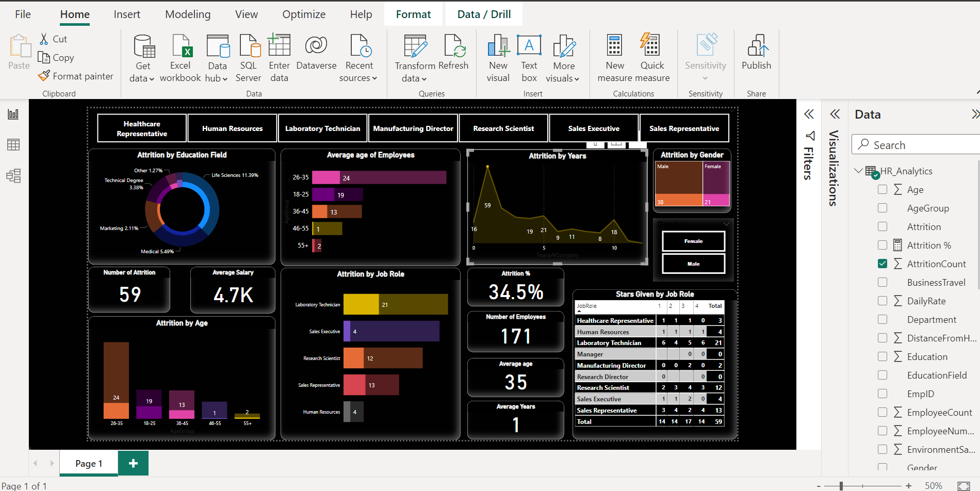Enable the Age field checkbox
Screen dimensions: 980x491
[883, 189]
